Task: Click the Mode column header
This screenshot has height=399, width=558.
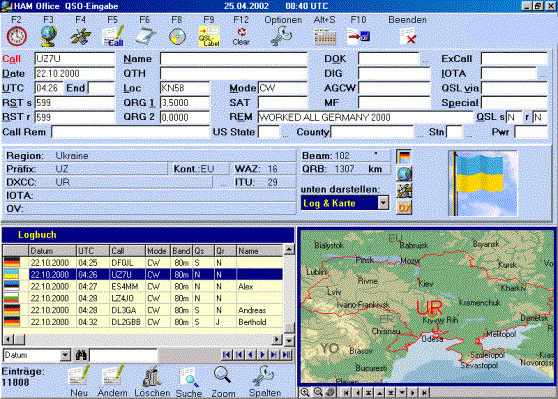Action: click(x=158, y=251)
